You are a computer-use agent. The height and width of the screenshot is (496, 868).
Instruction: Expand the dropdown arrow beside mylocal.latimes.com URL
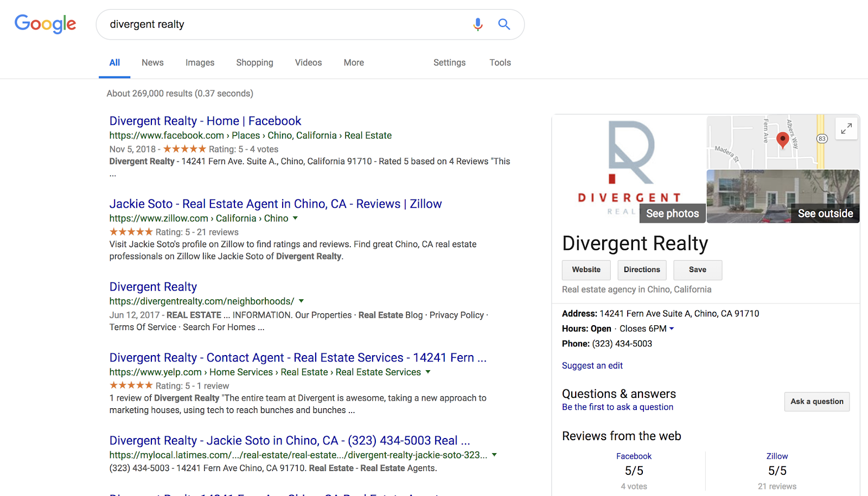pos(494,455)
